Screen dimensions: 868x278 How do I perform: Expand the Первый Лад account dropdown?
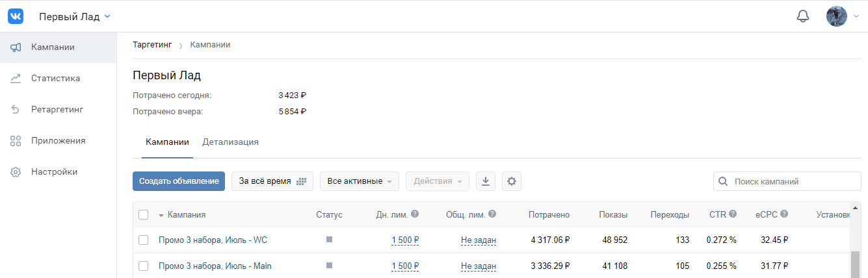[x=75, y=16]
